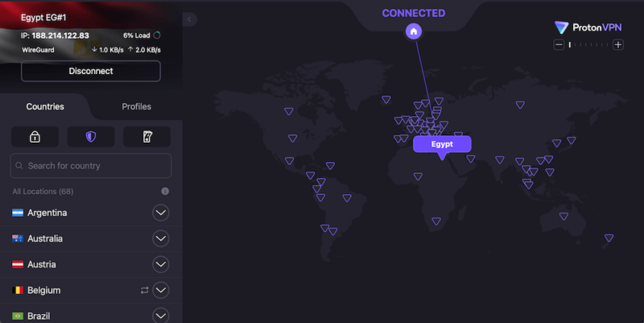Viewport: 644px width, 323px height.
Task: Select Brazil in the country list
Action: click(x=39, y=316)
